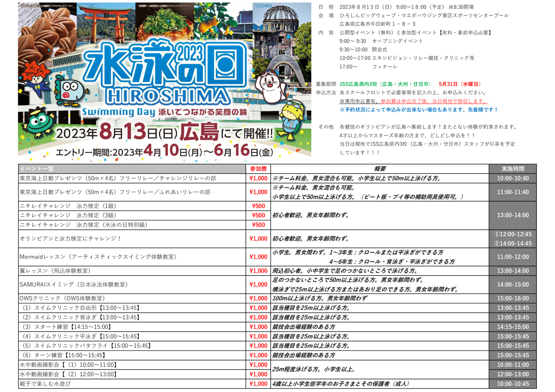This screenshot has width=555, height=392.
Task: Click the イベント一覧 table header
Action: [x=132, y=169]
